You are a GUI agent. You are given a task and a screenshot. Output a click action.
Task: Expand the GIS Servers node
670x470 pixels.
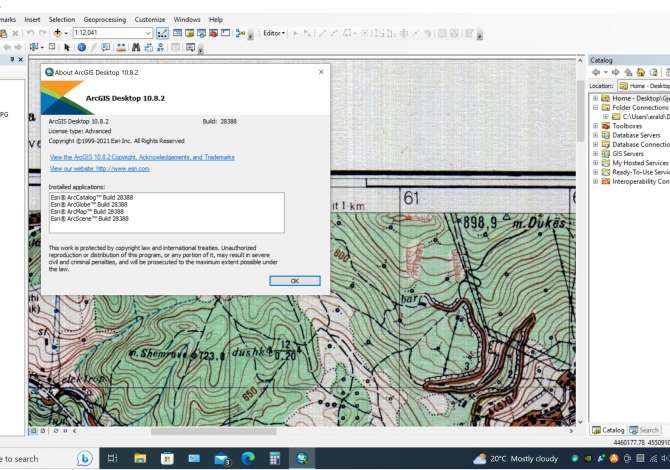[595, 153]
